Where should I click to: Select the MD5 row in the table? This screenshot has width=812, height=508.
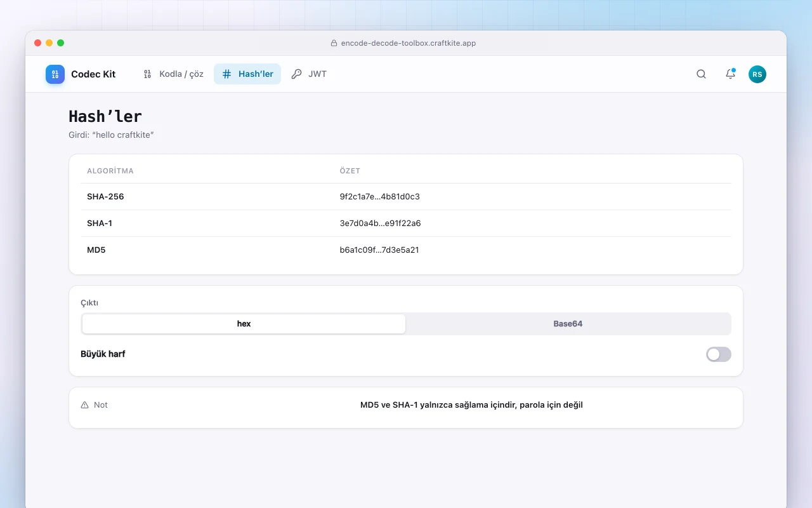(406, 250)
